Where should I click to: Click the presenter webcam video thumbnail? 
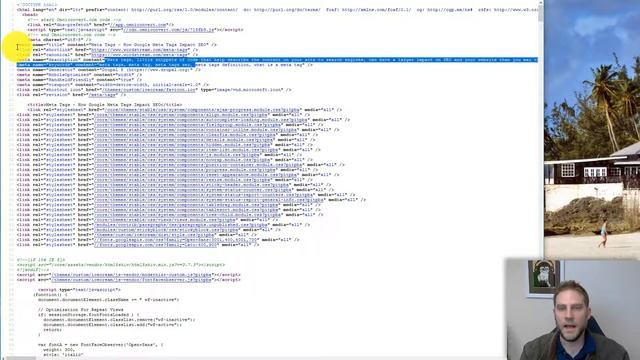click(x=573, y=309)
